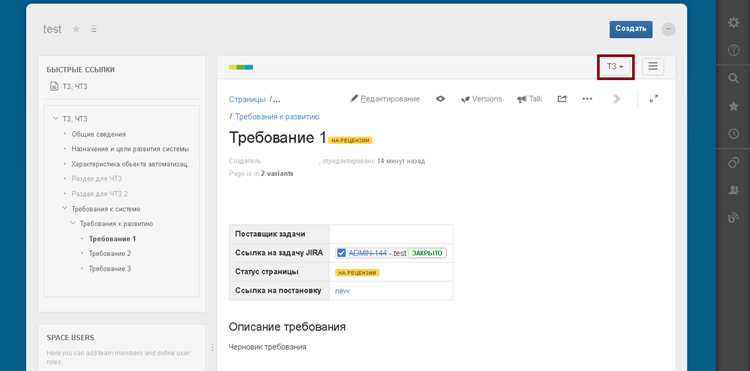Image resolution: width=750 pixels, height=371 pixels.
Task: Open favorites star in the right sidebar
Action: coord(733,106)
